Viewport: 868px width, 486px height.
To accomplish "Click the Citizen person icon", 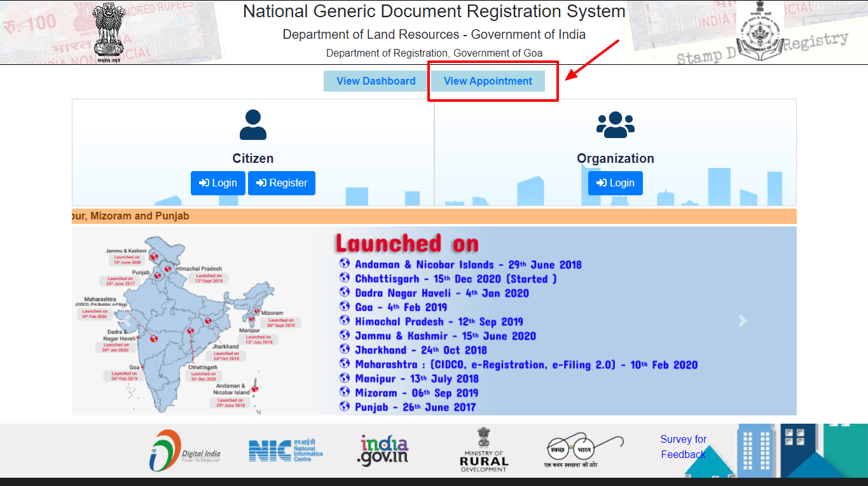I will coord(252,125).
